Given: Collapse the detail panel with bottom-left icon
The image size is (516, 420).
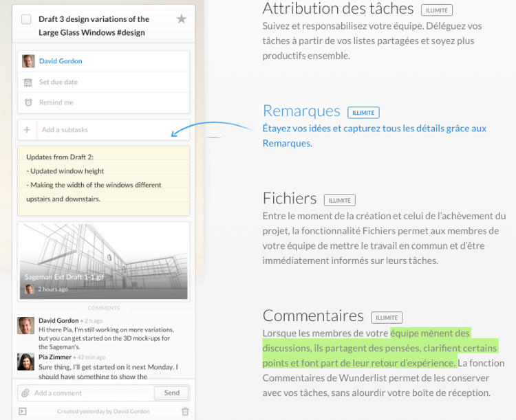Looking at the screenshot, I should 23,412.
